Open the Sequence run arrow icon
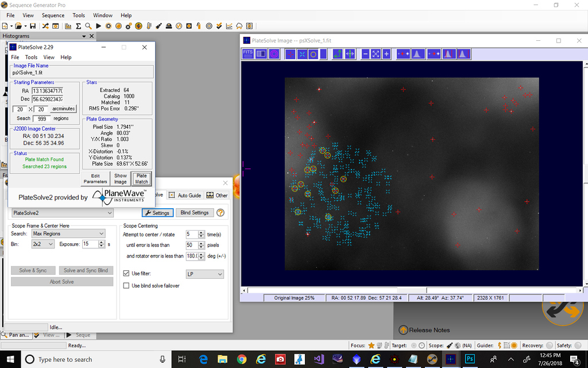Image resolution: width=588 pixels, height=368 pixels. click(98, 26)
